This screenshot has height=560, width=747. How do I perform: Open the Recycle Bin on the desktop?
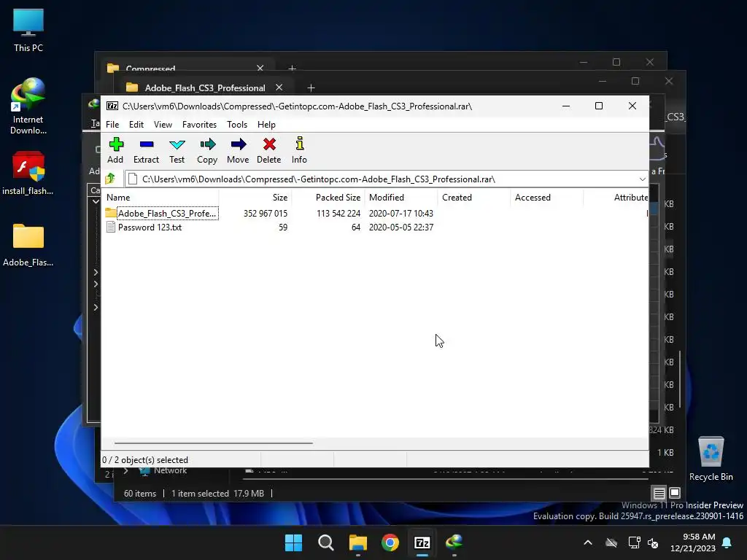tap(711, 459)
